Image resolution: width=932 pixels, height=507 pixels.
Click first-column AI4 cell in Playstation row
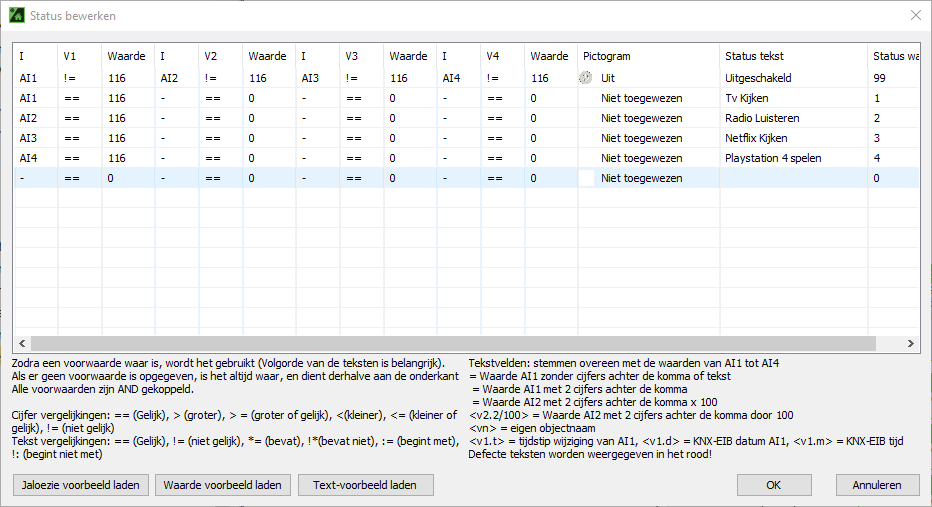[36, 158]
